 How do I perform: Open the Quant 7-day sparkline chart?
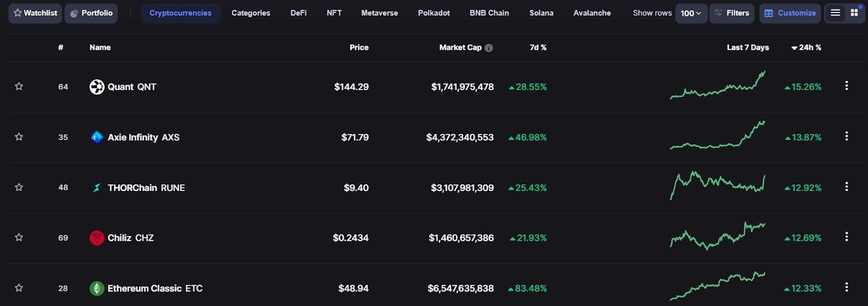(717, 86)
